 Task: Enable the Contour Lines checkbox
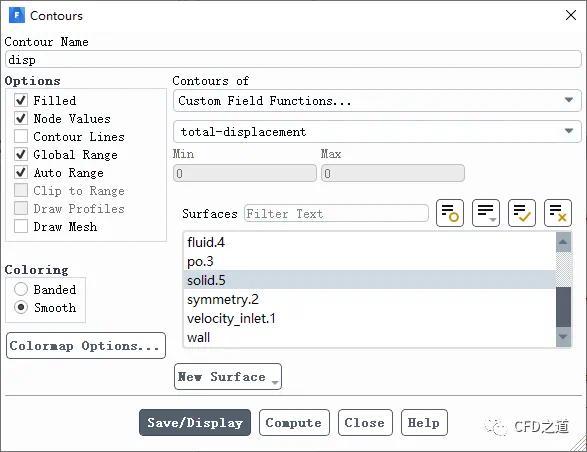pyautogui.click(x=21, y=136)
